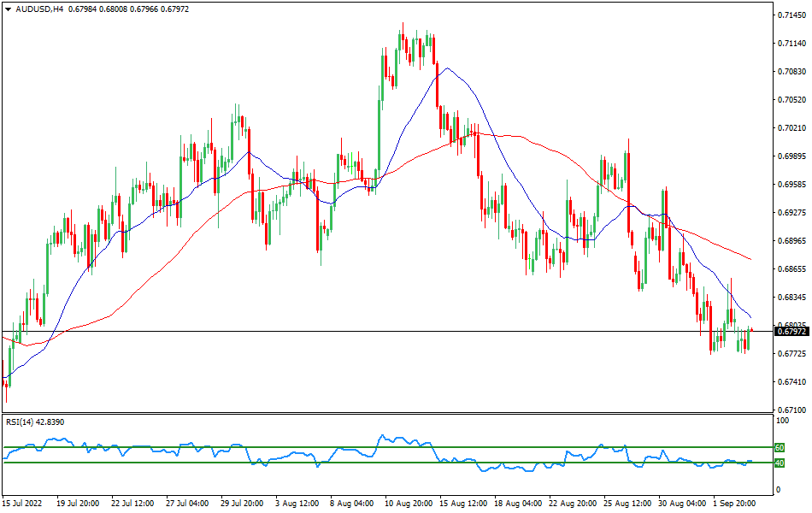Click the 0.68345 price axis label
The width and height of the screenshot is (812, 513).
pos(791,298)
